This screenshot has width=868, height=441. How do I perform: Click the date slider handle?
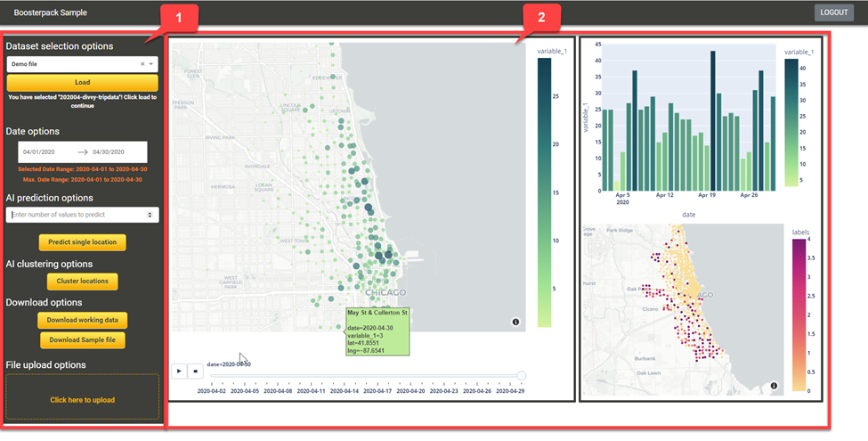pos(521,376)
